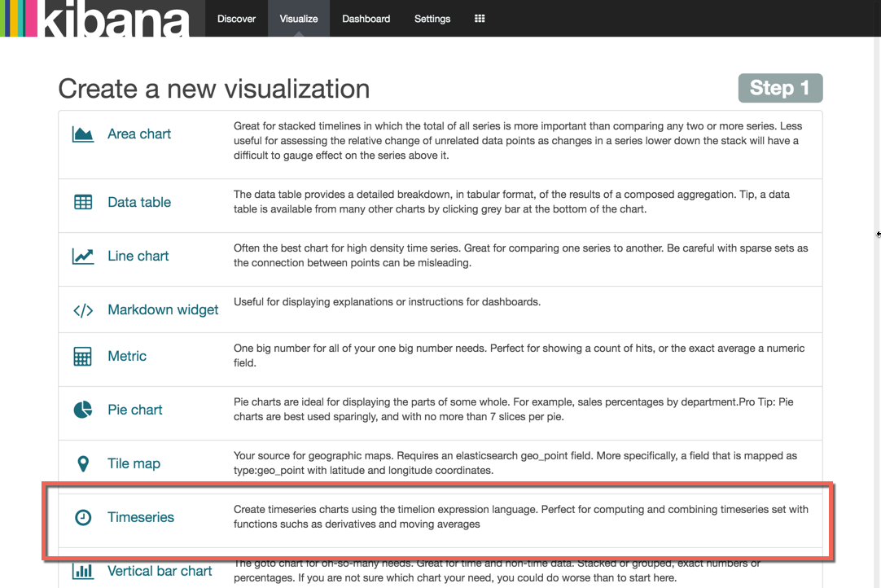
Task: Open the Settings tab
Action: tap(432, 19)
